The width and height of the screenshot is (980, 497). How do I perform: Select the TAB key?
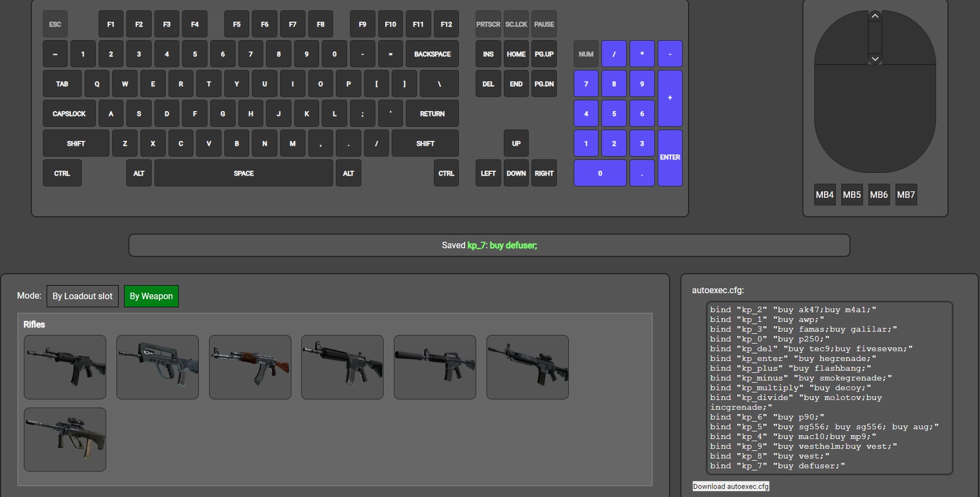62,84
